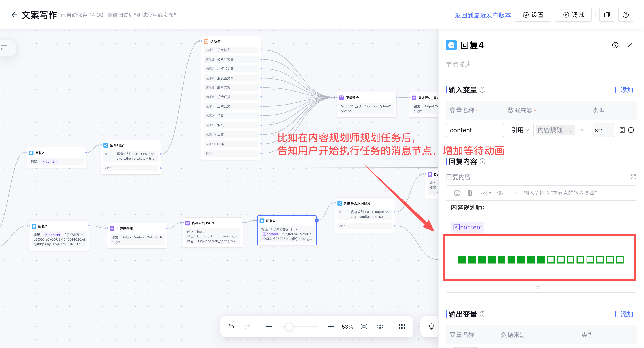
Task: Click 返回到最近发布版本 link
Action: [x=483, y=15]
